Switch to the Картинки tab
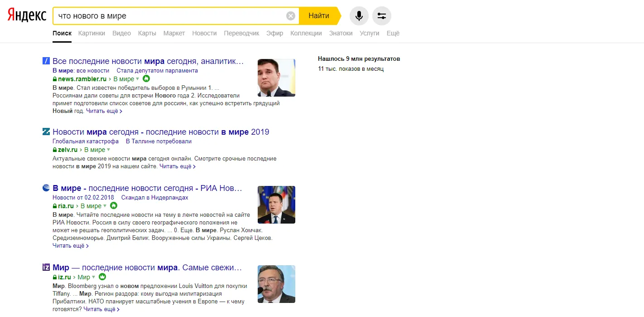This screenshot has height=317, width=644. pyautogui.click(x=91, y=33)
